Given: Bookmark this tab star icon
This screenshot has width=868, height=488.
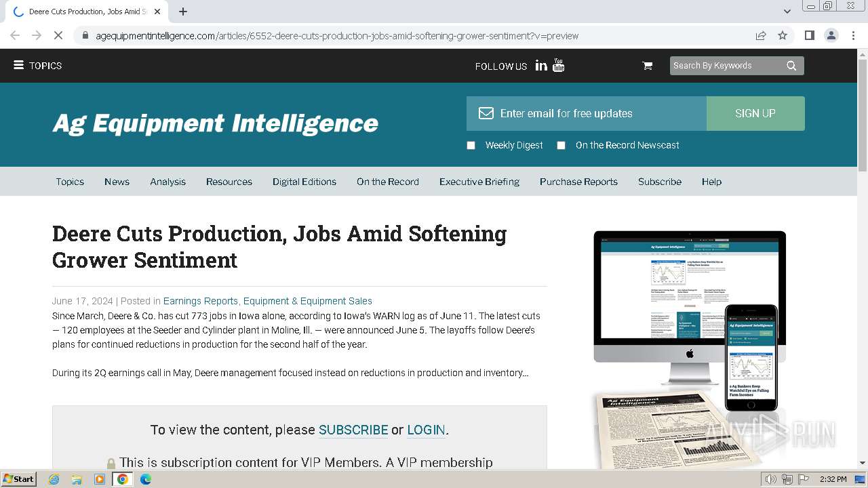Looking at the screenshot, I should click(783, 35).
